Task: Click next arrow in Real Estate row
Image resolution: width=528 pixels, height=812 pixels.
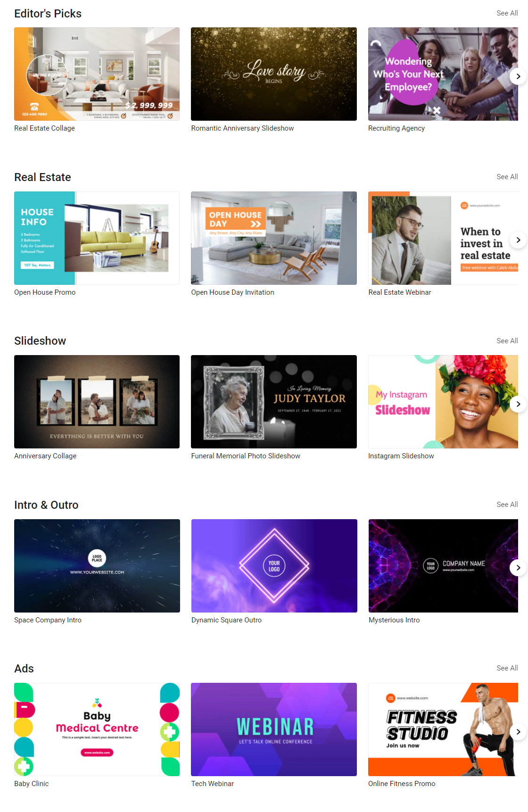Action: [518, 240]
